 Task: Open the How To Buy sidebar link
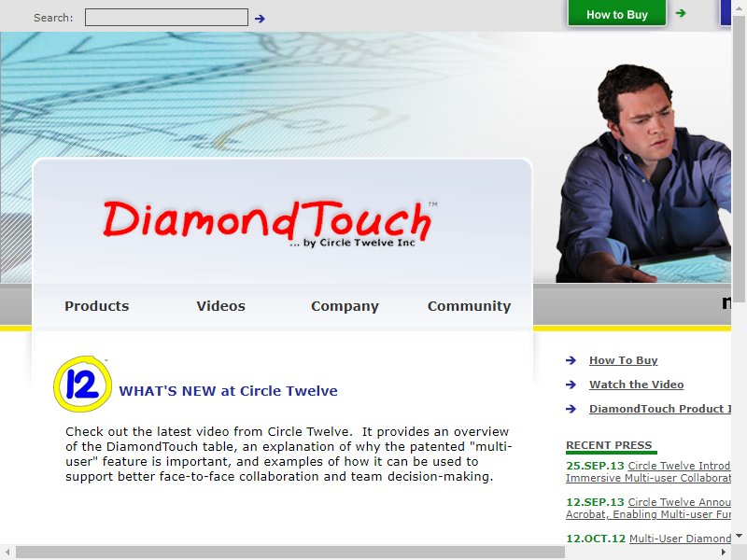tap(623, 360)
